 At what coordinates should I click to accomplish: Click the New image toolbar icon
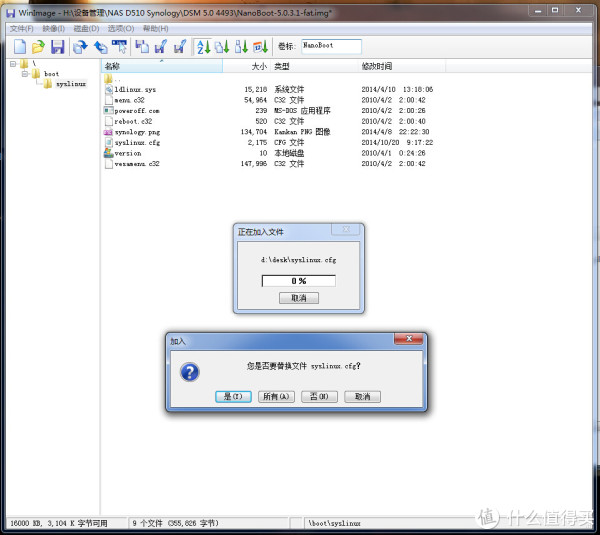coord(17,47)
